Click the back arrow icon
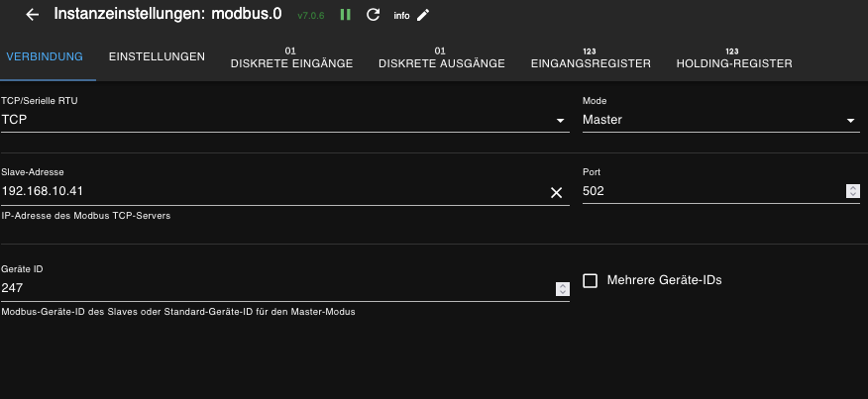The image size is (868, 399). pos(33,15)
